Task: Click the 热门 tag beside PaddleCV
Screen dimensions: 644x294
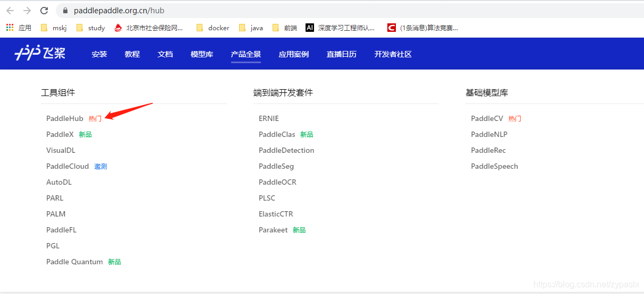Action: (x=515, y=118)
